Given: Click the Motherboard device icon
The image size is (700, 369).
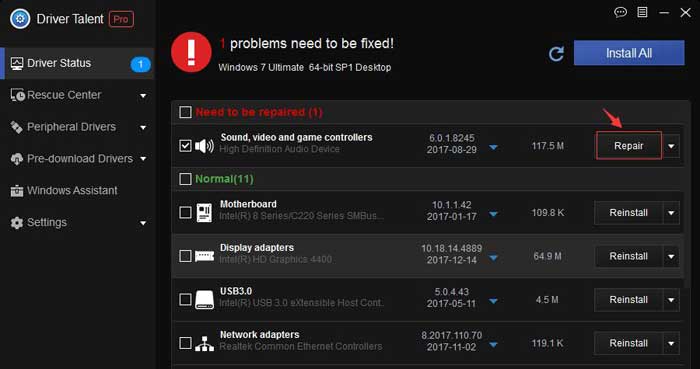Looking at the screenshot, I should [x=204, y=212].
